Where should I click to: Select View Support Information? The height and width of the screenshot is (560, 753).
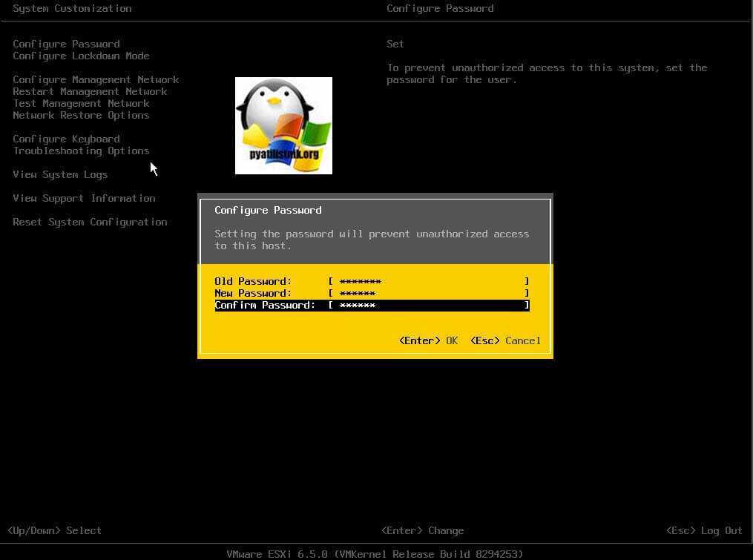point(84,198)
